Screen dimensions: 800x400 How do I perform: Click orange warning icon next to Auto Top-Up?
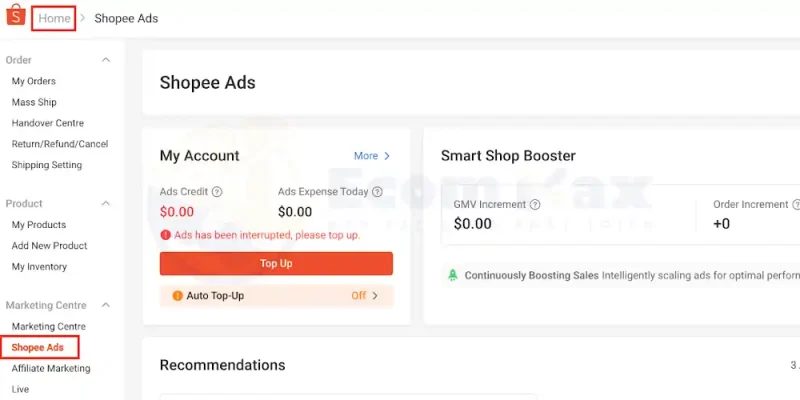tap(178, 296)
